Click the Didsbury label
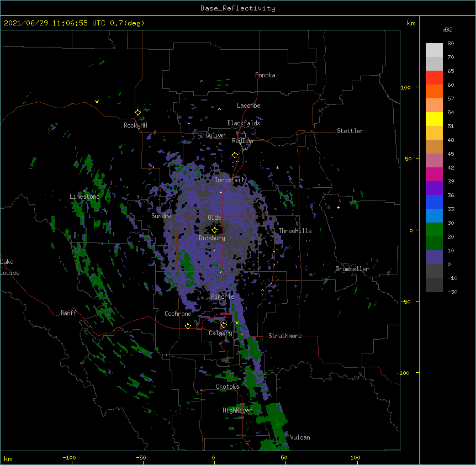The image size is (476, 465). coord(212,238)
